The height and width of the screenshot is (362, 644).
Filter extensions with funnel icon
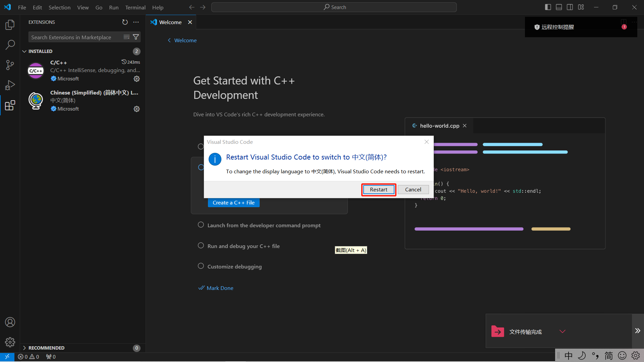point(136,37)
